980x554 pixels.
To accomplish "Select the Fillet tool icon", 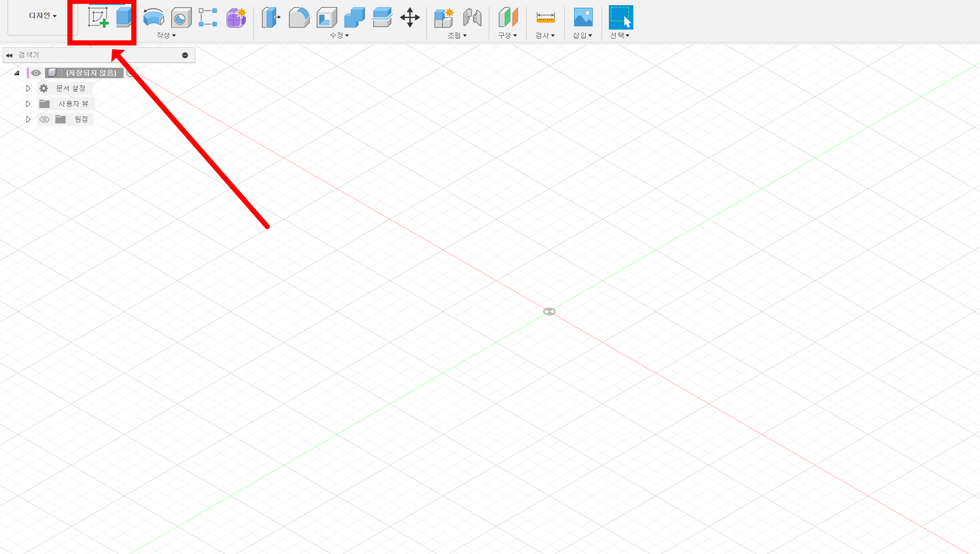I will pyautogui.click(x=299, y=18).
